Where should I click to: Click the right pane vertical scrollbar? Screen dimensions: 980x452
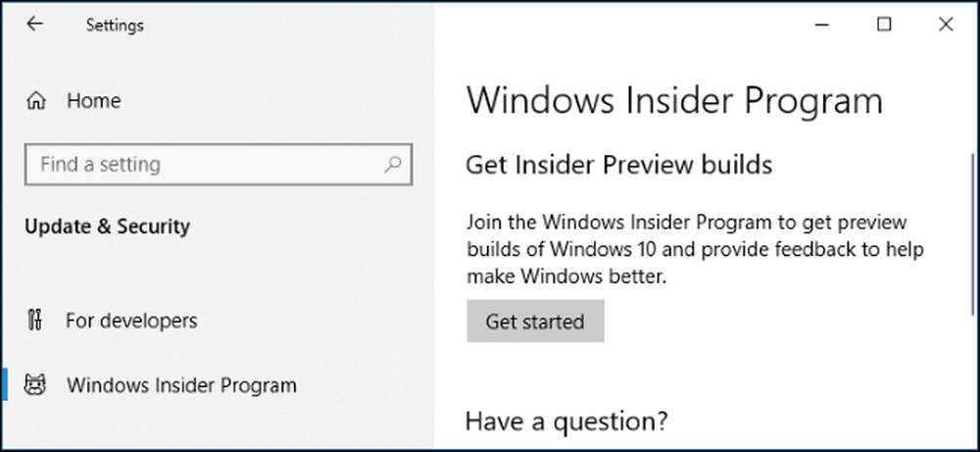972,233
